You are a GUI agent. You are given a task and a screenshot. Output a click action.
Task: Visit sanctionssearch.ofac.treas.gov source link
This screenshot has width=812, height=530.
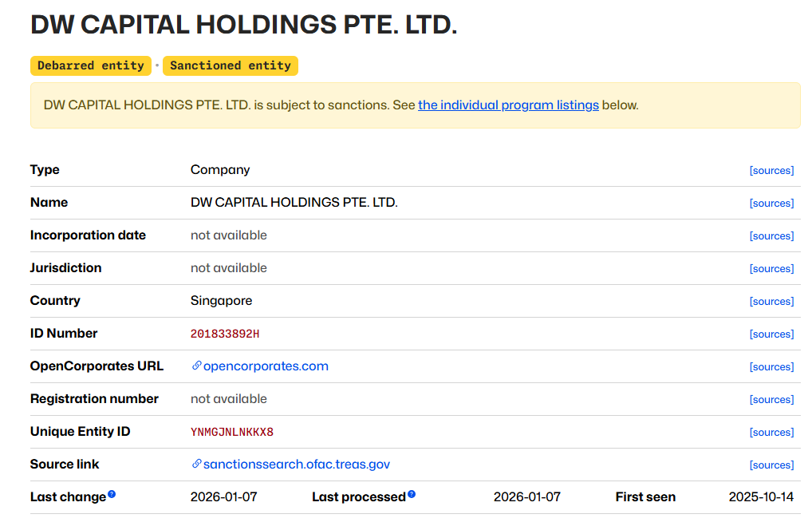[296, 465]
